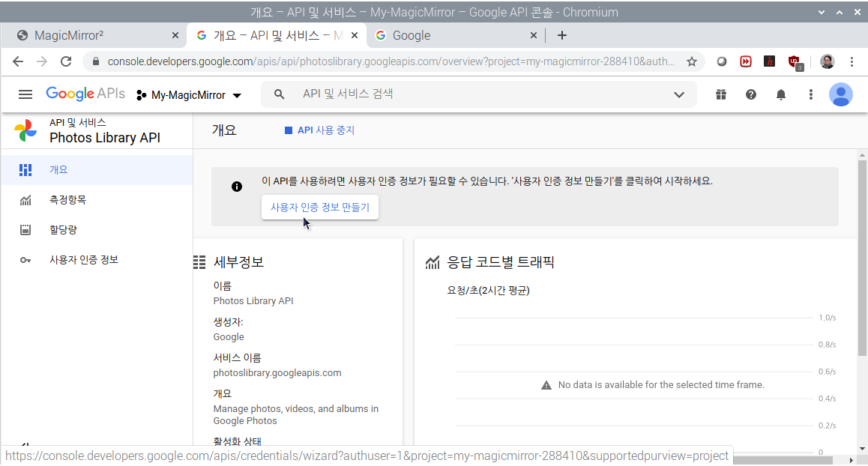
Task: Open the console three-dot settings menu
Action: [810, 94]
